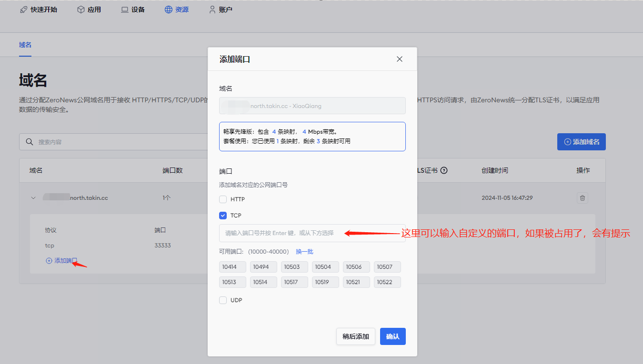Select available port 10517
Viewport: 643px width, 364px height.
tap(295, 282)
